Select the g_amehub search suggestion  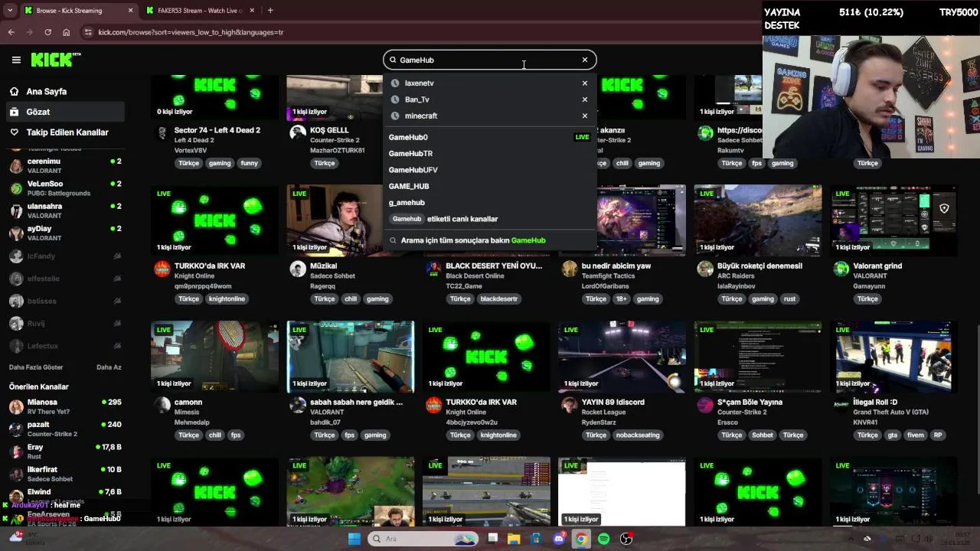(x=489, y=203)
